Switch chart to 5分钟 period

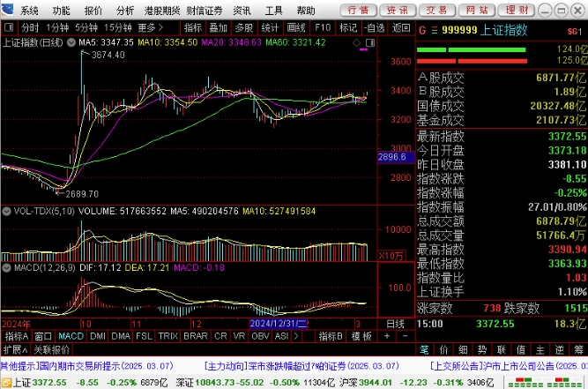tap(86, 27)
